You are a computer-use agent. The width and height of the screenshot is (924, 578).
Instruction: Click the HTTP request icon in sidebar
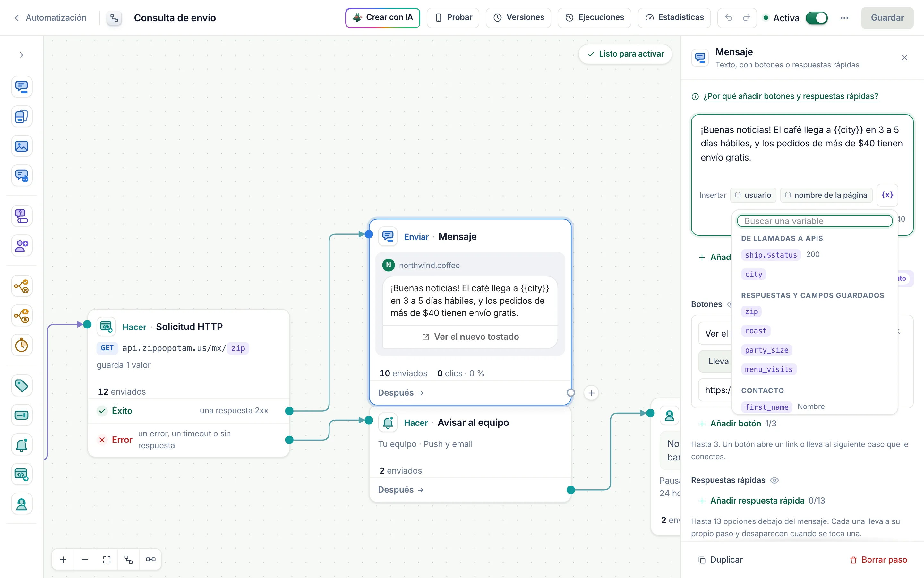coord(21,474)
